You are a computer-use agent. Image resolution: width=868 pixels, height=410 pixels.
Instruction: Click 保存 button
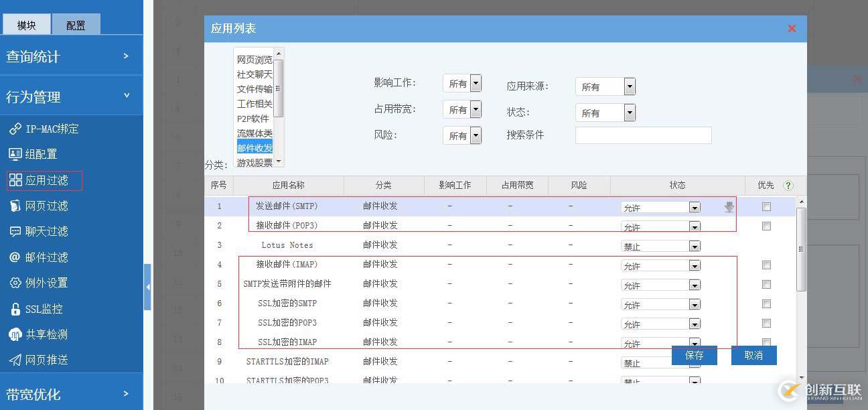pos(695,355)
